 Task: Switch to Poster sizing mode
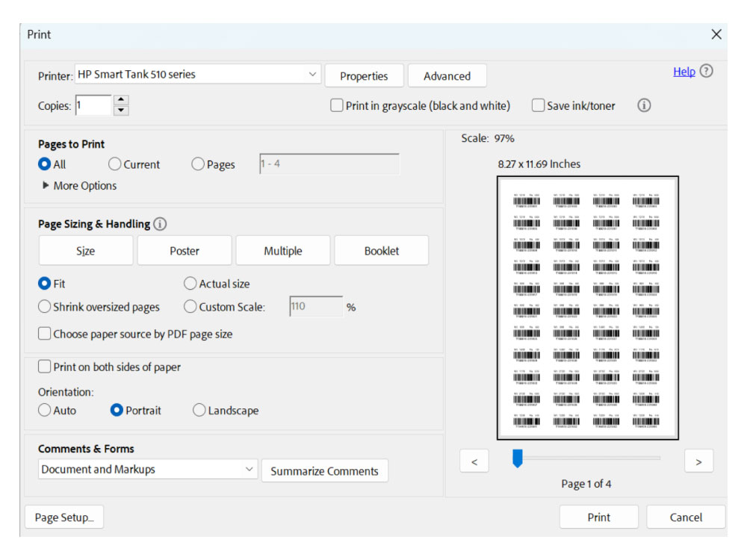[x=184, y=250]
